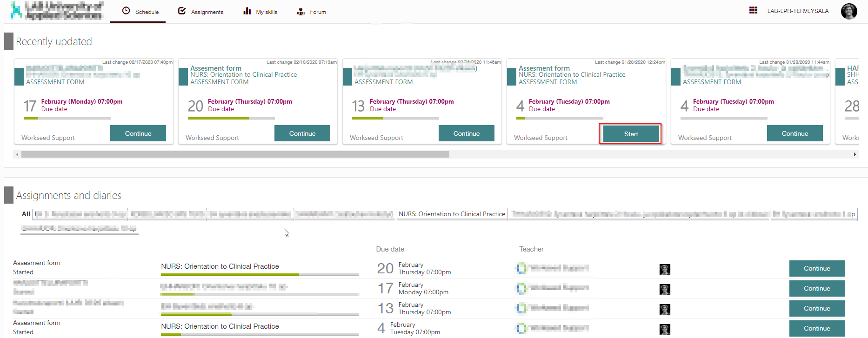Click the Assignments checkmark icon
The width and height of the screenshot is (868, 338).
click(182, 11)
